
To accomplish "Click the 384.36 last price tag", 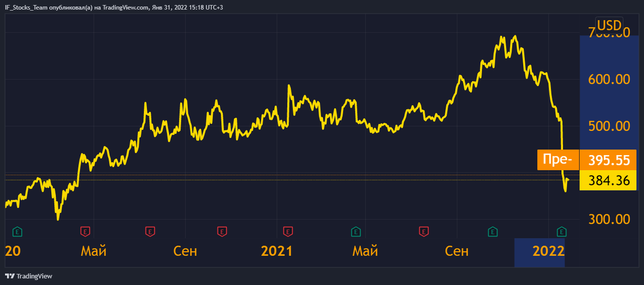I will click(608, 180).
